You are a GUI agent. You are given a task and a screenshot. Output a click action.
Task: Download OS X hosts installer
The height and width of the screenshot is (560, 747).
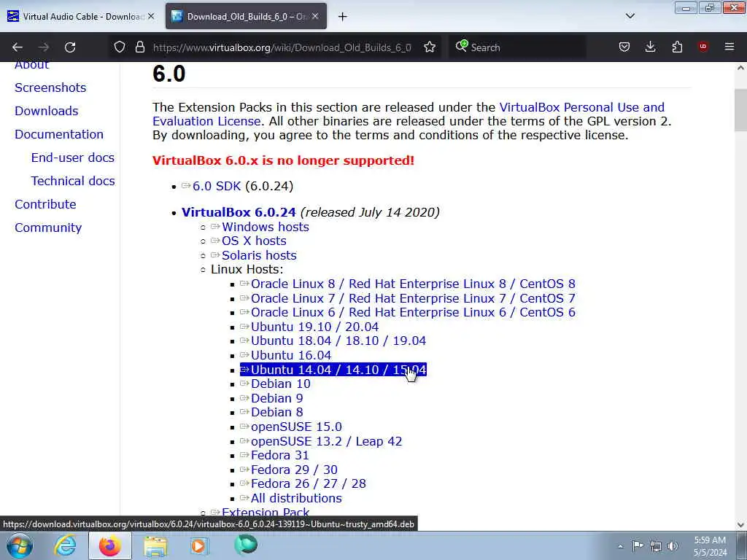[x=254, y=241]
